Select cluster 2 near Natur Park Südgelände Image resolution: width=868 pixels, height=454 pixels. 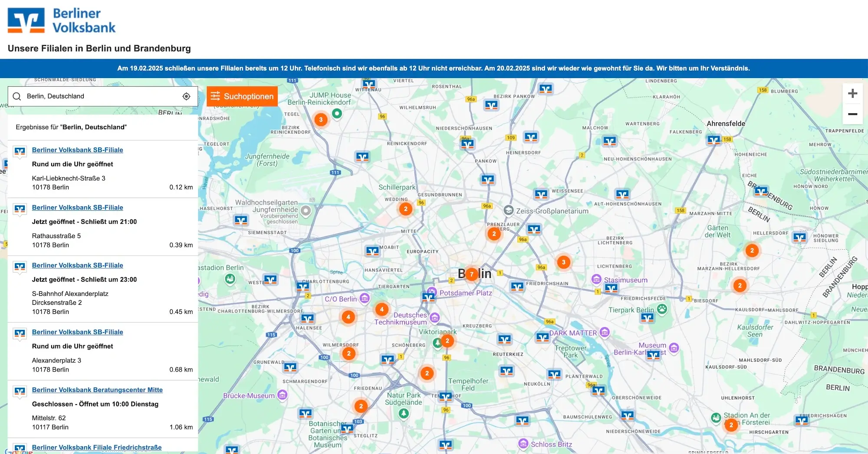tap(361, 406)
